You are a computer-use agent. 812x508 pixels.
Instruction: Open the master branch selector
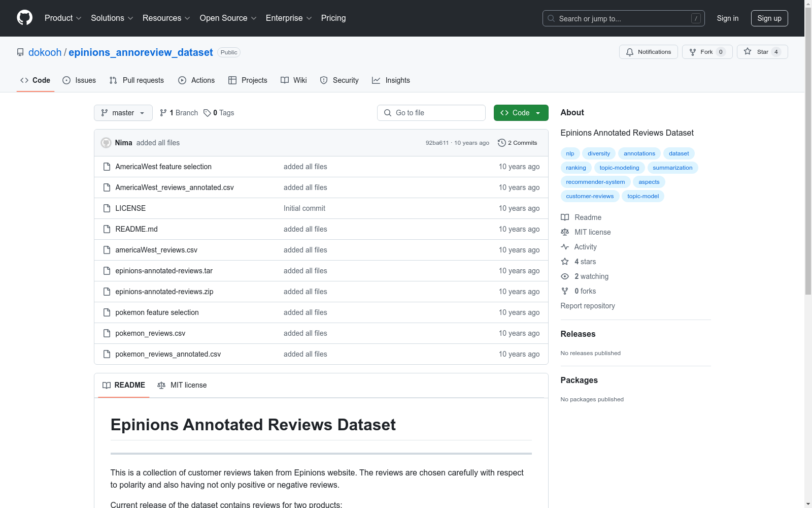tap(123, 113)
